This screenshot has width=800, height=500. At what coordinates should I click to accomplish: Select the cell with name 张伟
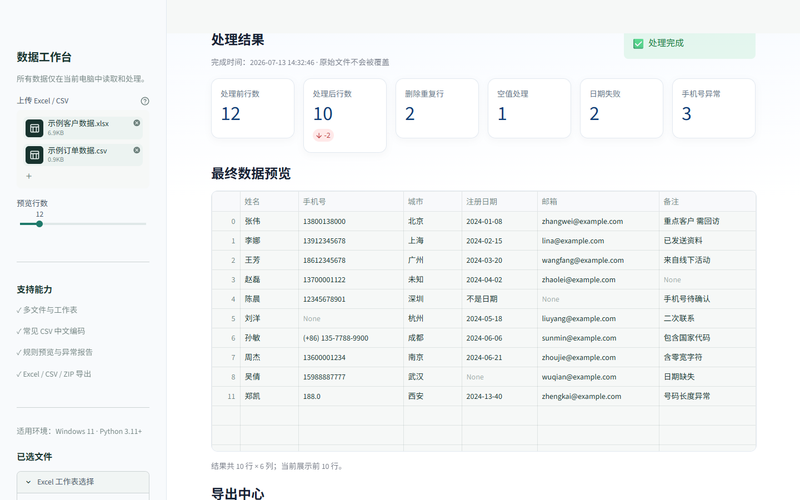click(269, 221)
